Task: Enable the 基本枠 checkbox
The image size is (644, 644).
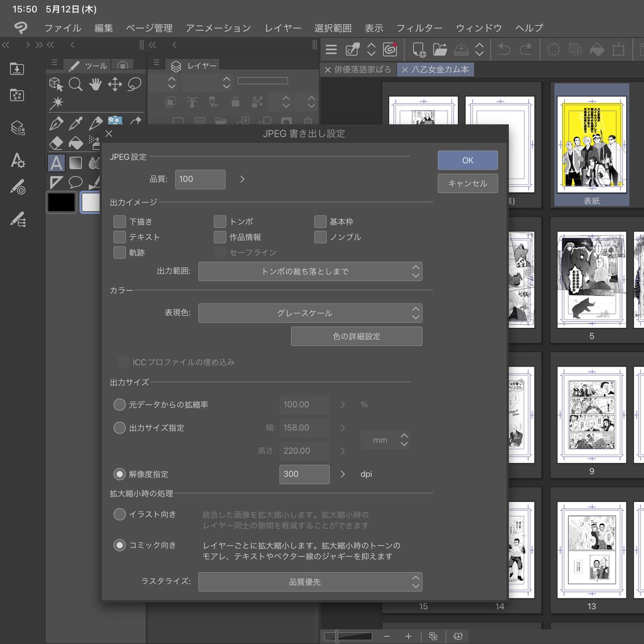Action: point(320,222)
